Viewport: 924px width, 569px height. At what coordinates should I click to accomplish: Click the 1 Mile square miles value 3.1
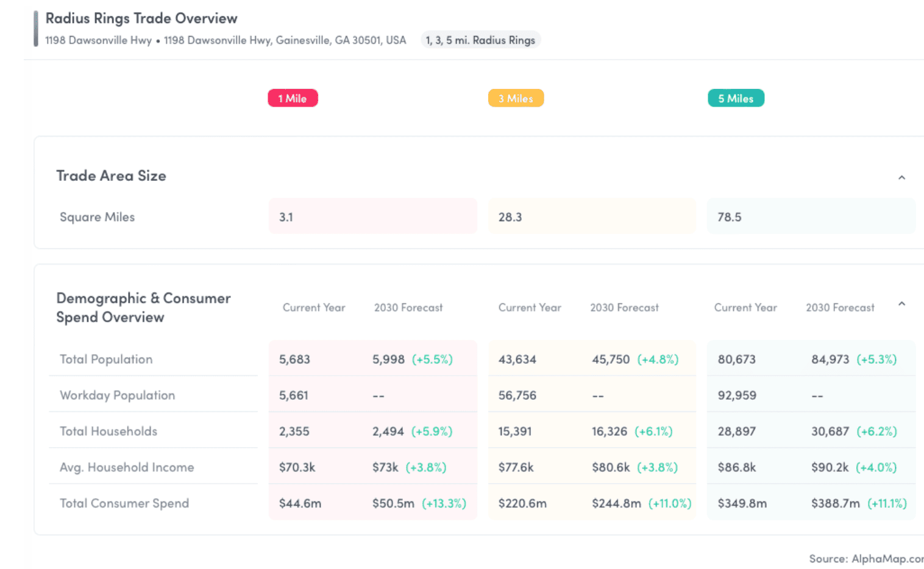coord(286,217)
